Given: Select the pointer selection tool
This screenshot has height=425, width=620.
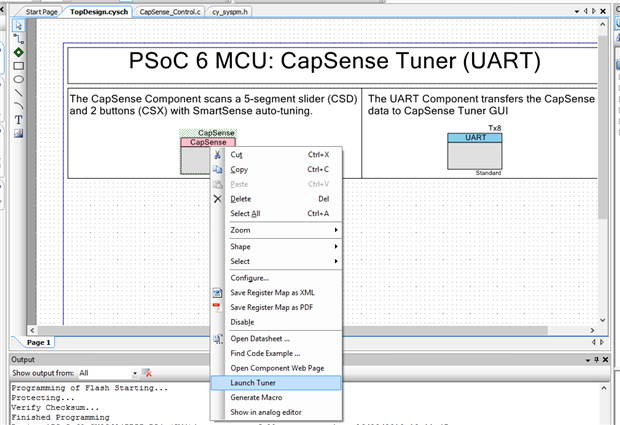Looking at the screenshot, I should (x=18, y=25).
